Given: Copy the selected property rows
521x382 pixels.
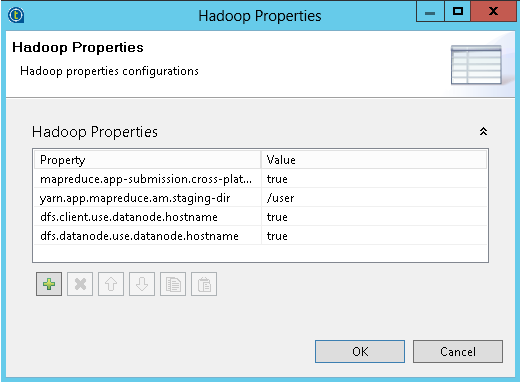Looking at the screenshot, I should coord(173,284).
